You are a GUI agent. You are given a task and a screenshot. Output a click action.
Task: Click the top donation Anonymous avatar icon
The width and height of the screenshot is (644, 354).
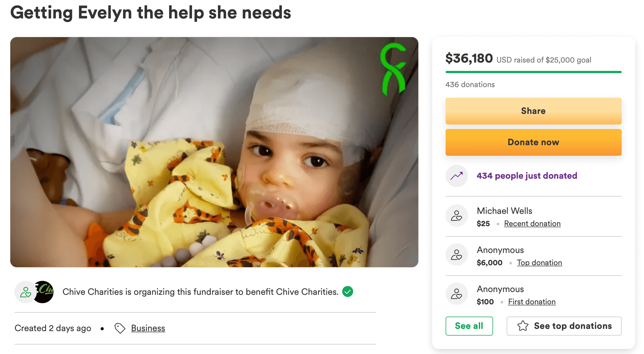[x=456, y=255]
